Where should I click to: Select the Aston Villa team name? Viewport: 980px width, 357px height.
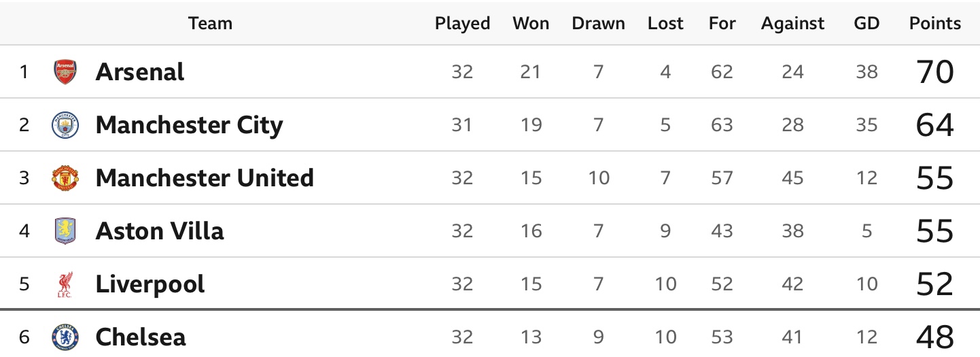pos(160,231)
